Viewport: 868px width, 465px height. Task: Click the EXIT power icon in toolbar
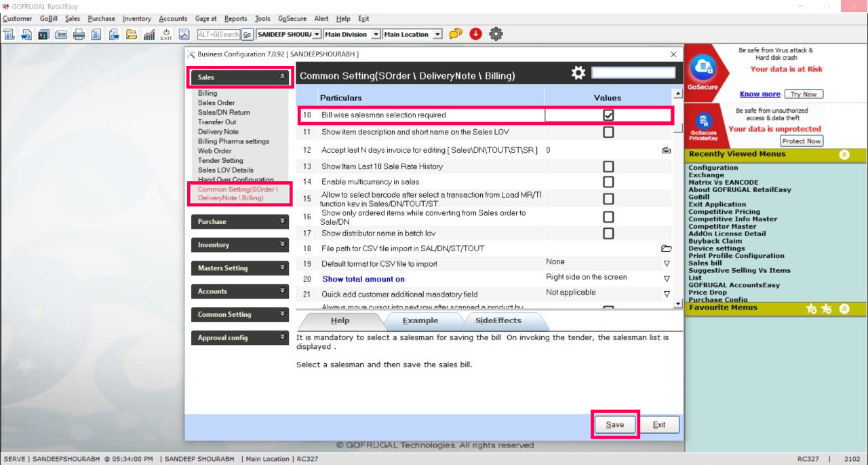(x=166, y=35)
